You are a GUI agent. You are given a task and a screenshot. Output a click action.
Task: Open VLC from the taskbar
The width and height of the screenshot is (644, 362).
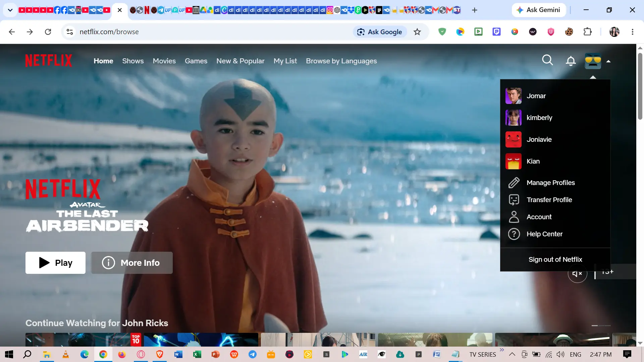click(65, 354)
